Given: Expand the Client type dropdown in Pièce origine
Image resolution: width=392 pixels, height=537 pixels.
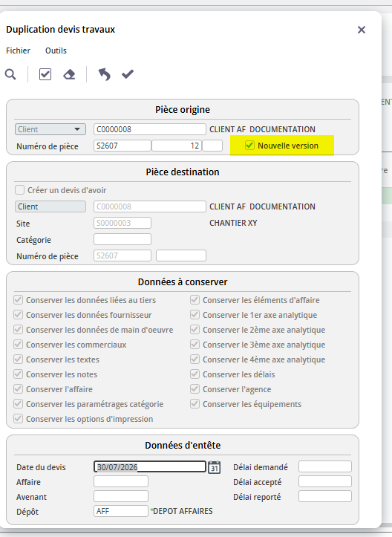Looking at the screenshot, I should 50,129.
